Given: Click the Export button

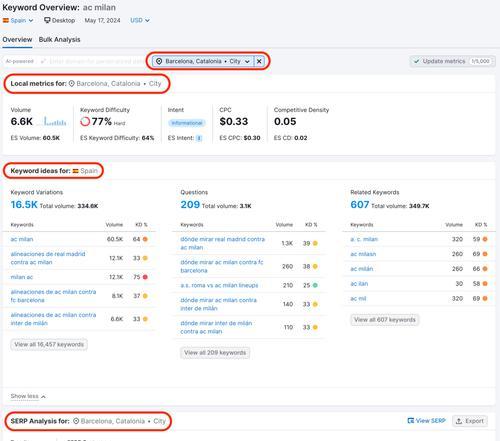Looking at the screenshot, I should (x=470, y=421).
